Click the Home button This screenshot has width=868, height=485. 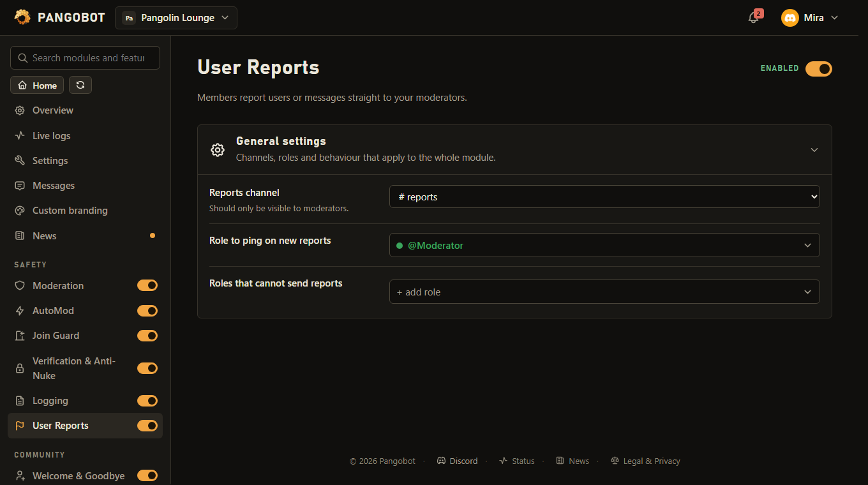point(37,85)
